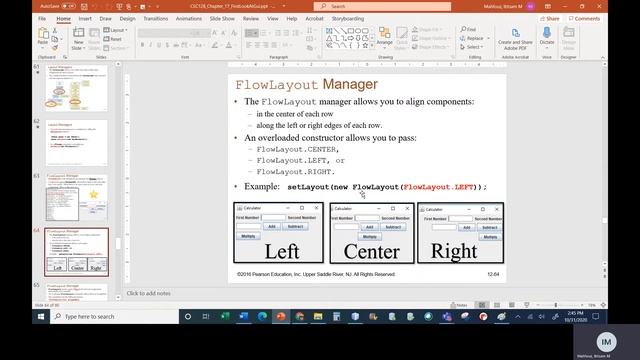Open the Layout dropdown

pos(116,30)
